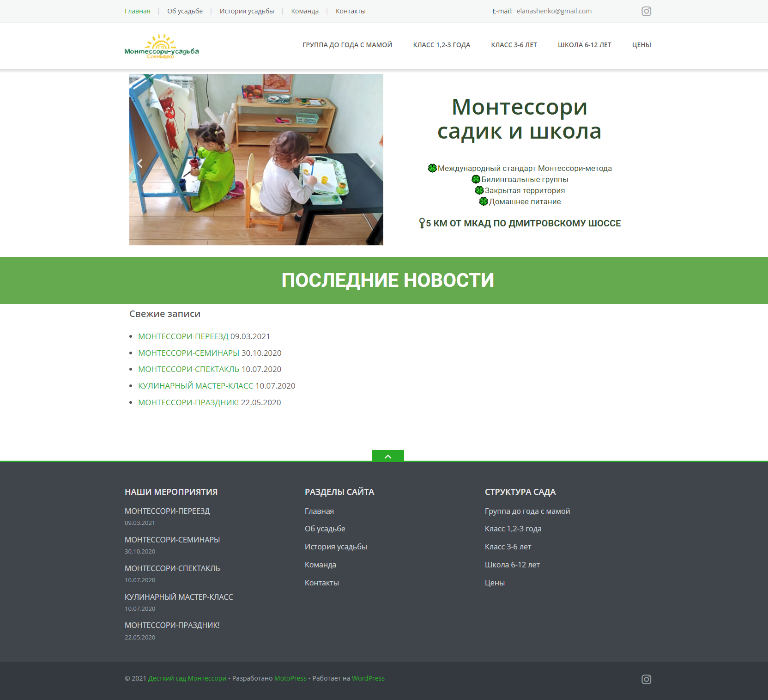The image size is (768, 700).
Task: Go to ГРУППА ДО ГОДА С МАМОЙ
Action: click(347, 45)
